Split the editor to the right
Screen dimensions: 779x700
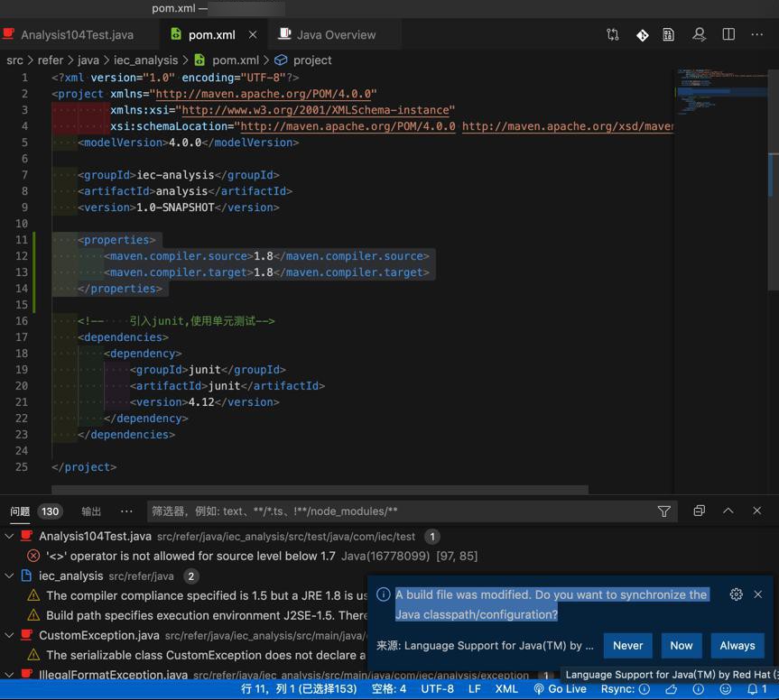(728, 34)
